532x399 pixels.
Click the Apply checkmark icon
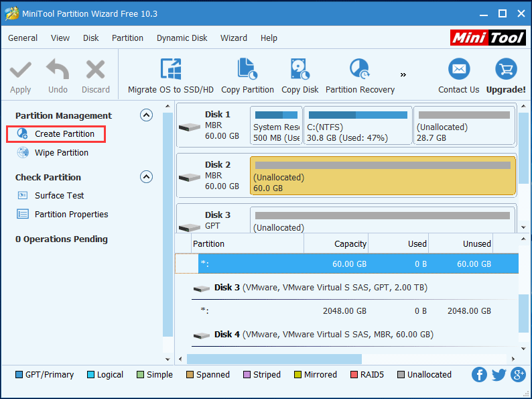20,70
